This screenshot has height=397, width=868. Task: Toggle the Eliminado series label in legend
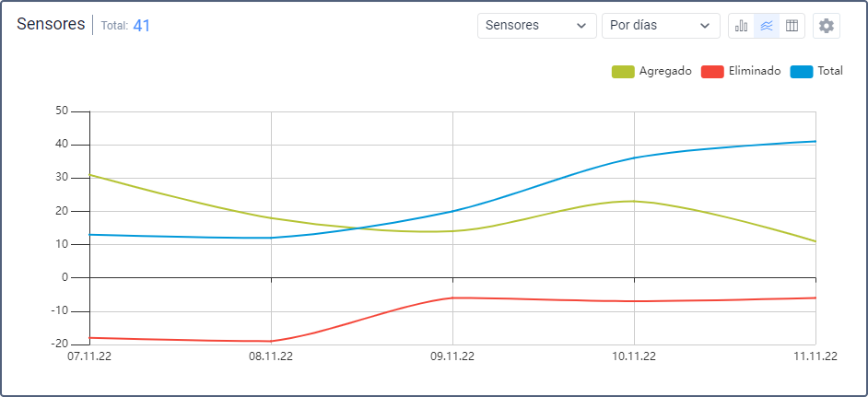point(754,71)
